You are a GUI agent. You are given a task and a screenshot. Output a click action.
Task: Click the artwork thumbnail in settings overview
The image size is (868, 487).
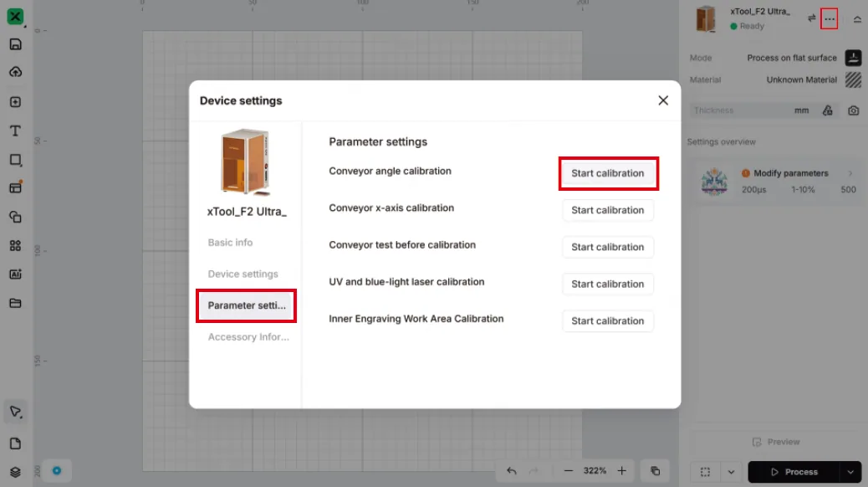pyautogui.click(x=713, y=181)
